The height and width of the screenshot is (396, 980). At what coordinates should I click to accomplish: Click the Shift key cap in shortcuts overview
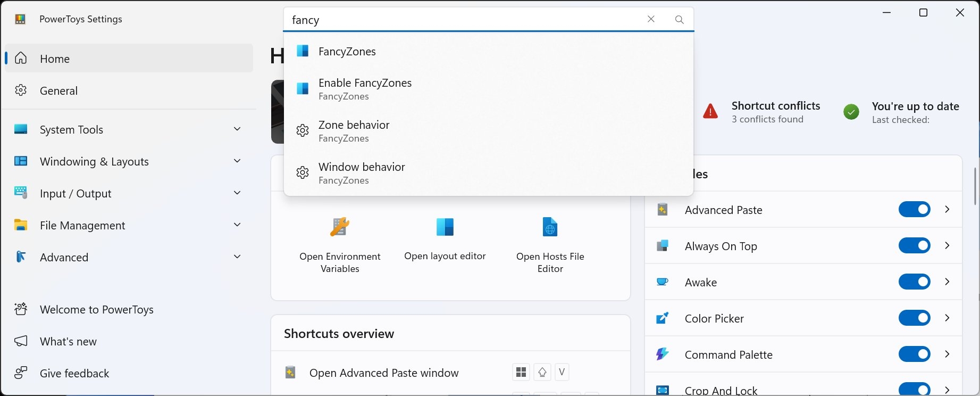point(542,372)
